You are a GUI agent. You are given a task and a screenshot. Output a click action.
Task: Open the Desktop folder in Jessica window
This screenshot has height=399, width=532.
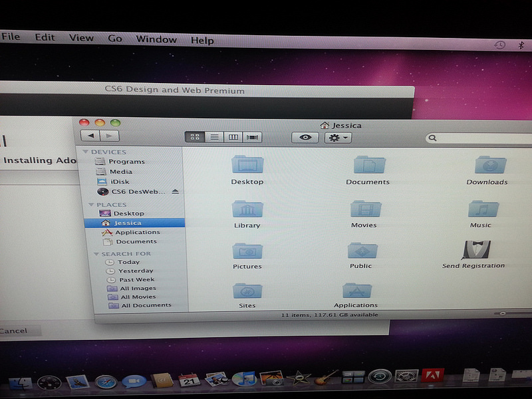coord(247,164)
